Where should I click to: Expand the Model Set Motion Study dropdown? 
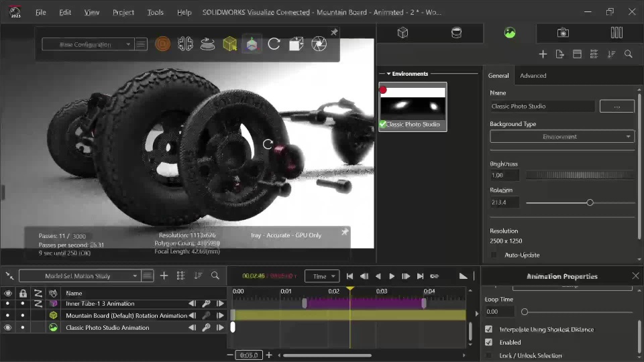(79, 276)
